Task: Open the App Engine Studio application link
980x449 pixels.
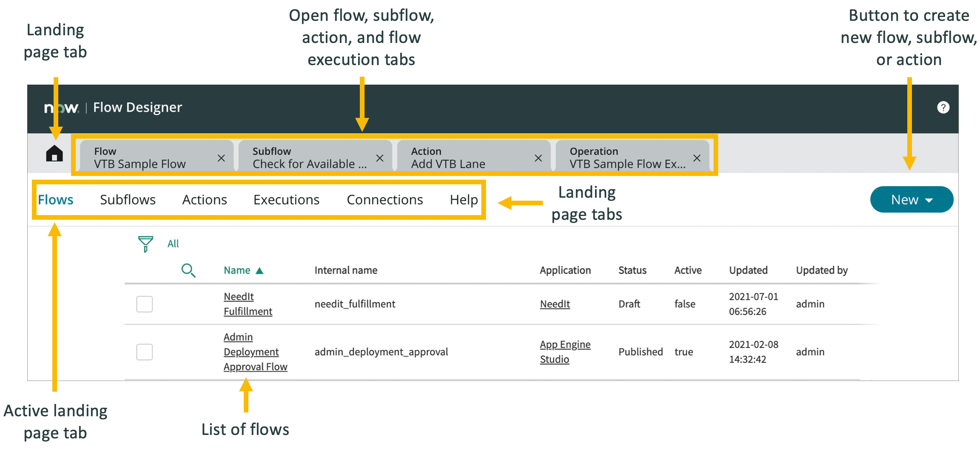Action: pos(564,352)
